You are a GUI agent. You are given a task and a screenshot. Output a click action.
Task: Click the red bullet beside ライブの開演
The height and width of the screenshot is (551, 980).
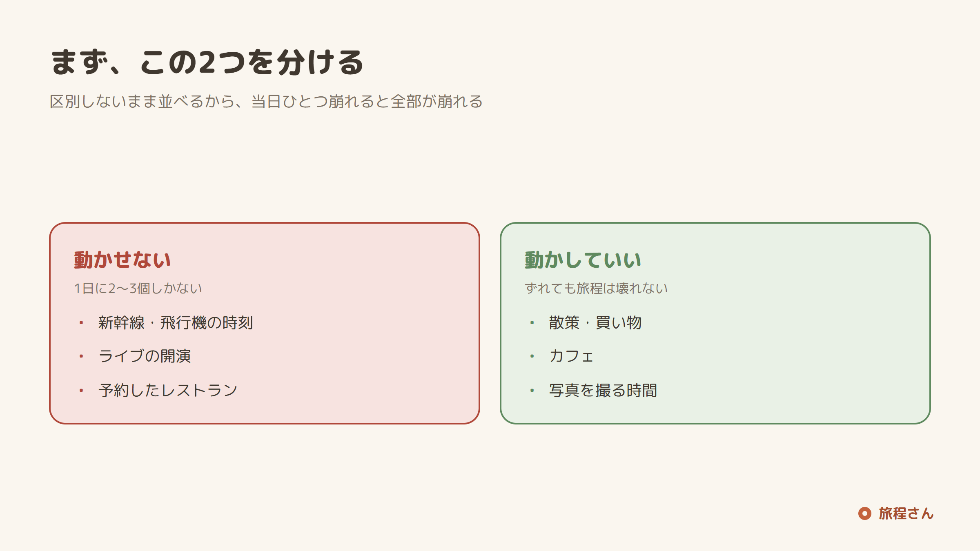tap(81, 356)
